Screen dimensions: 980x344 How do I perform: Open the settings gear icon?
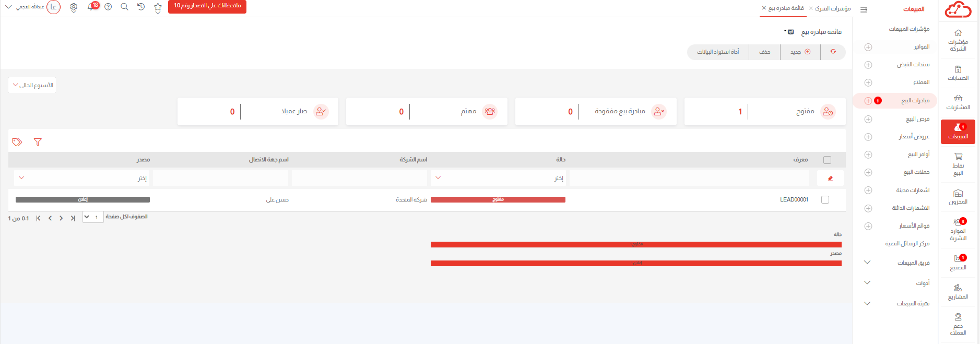pyautogui.click(x=74, y=7)
